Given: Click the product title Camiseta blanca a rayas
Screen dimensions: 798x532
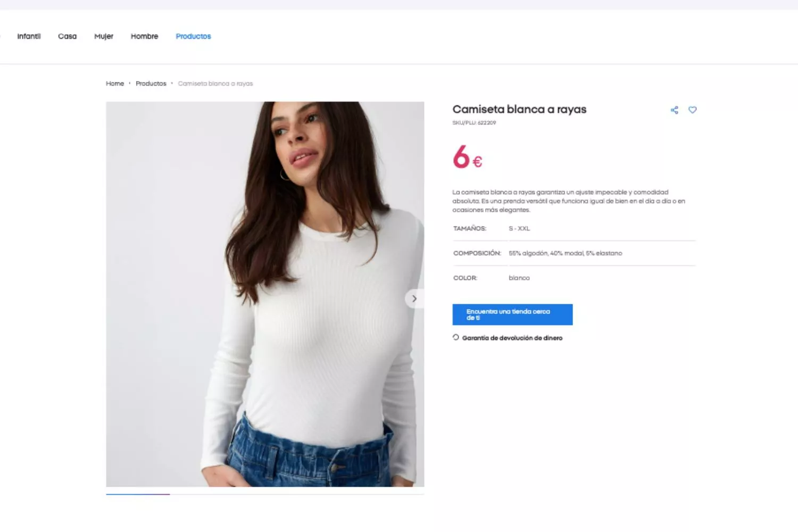Looking at the screenshot, I should point(519,109).
